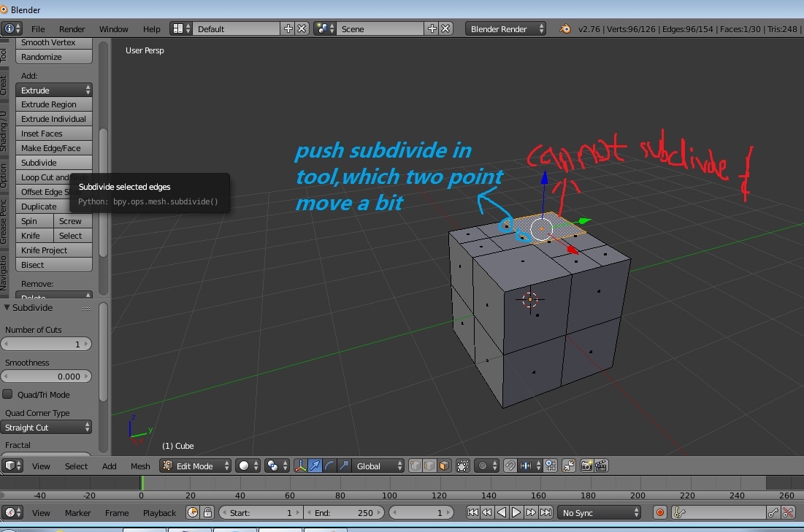804x532 pixels.
Task: Enable the Quad/Tri Mode checkbox
Action: pyautogui.click(x=8, y=395)
